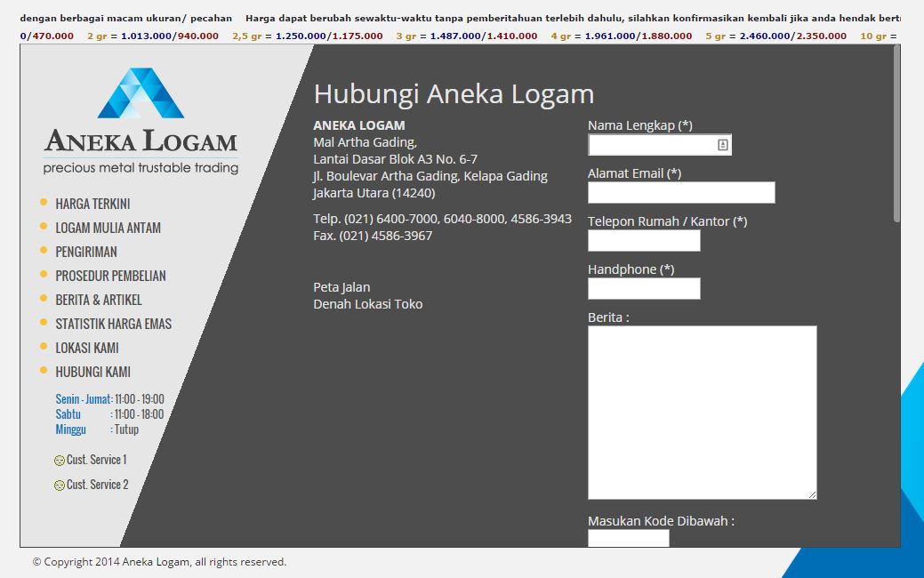Click the 5 gr price ticker entry
924x578 pixels.
point(776,36)
